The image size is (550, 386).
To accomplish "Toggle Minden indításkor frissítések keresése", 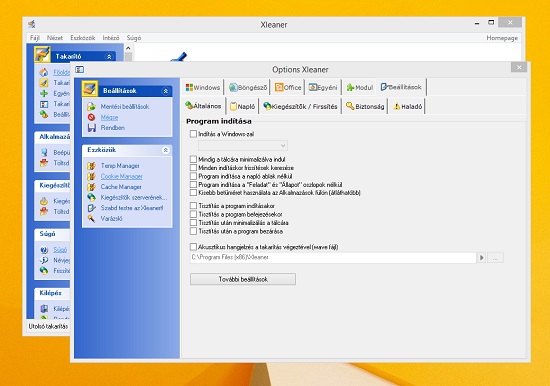I will point(193,168).
